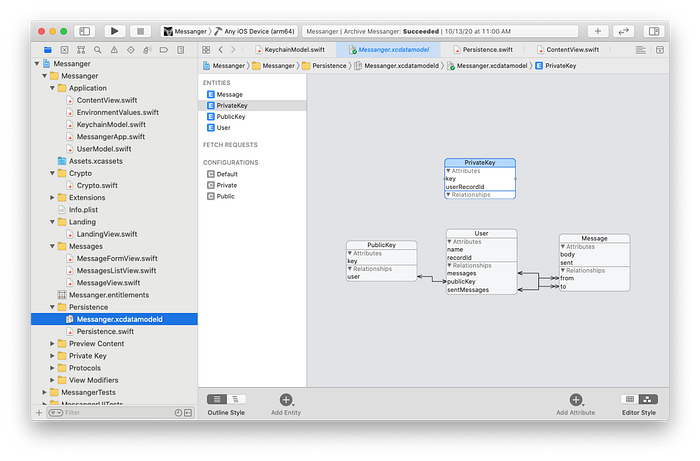Expand the View Modifiers folder
This screenshot has height=461, width=700.
[x=52, y=380]
